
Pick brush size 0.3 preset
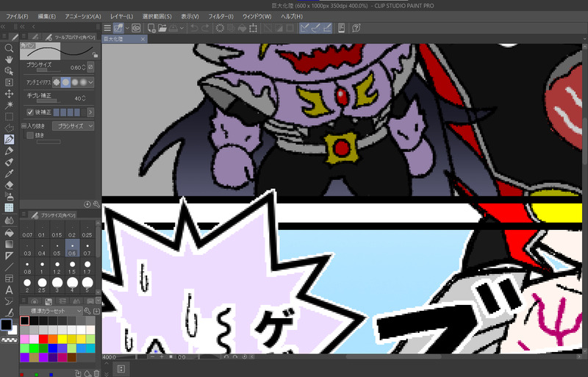(x=27, y=249)
